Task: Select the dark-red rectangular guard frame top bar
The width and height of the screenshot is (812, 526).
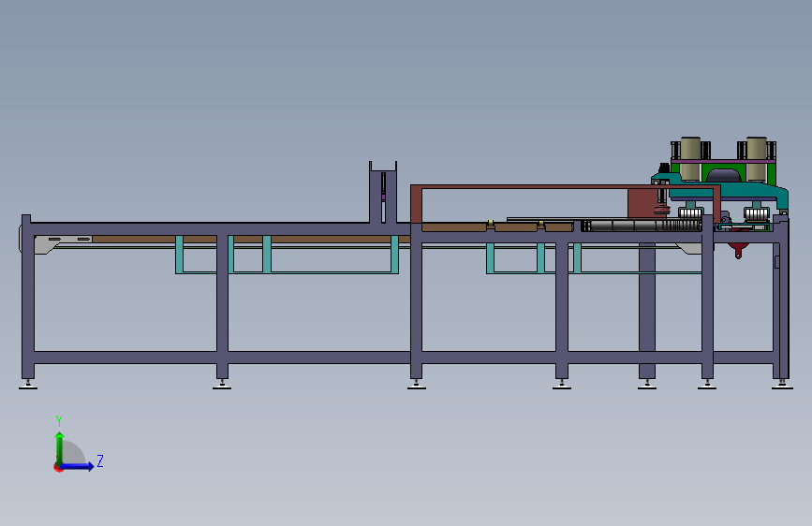Action: [566, 186]
